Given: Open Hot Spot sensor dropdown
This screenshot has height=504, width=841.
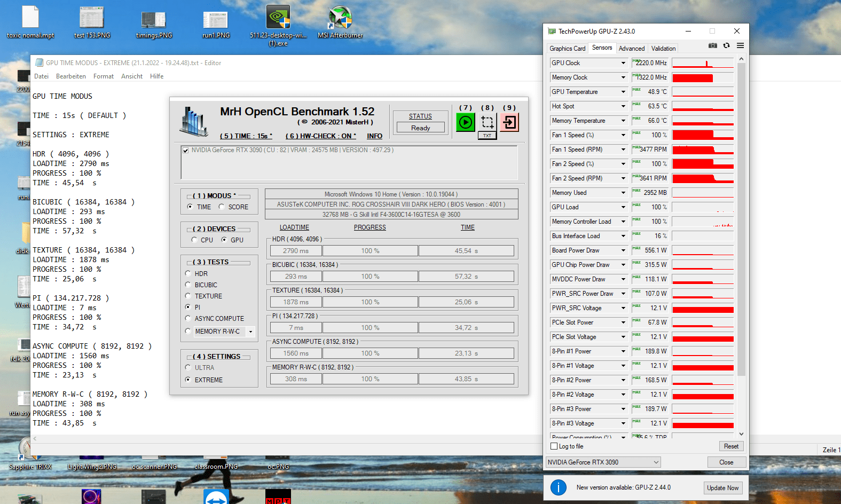Looking at the screenshot, I should 623,106.
